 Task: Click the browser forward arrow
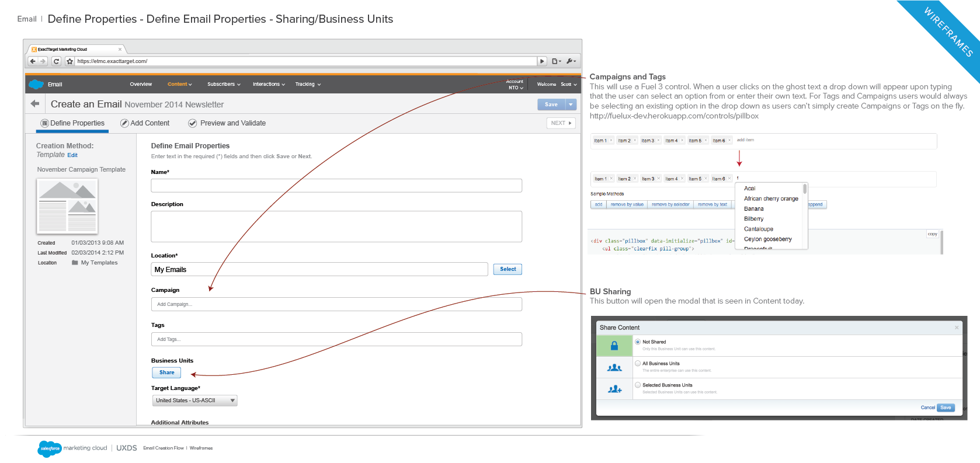(43, 61)
